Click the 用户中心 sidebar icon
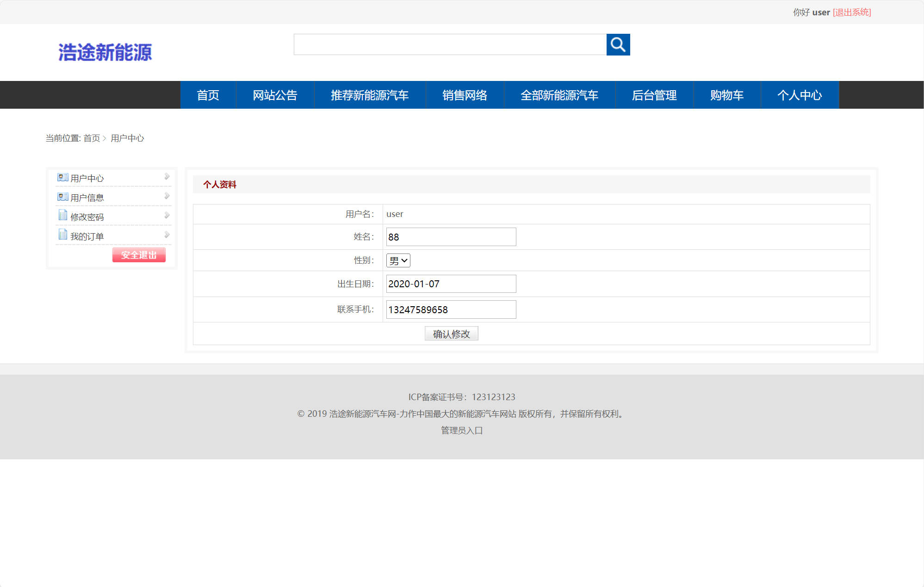This screenshot has width=924, height=587. [x=62, y=177]
